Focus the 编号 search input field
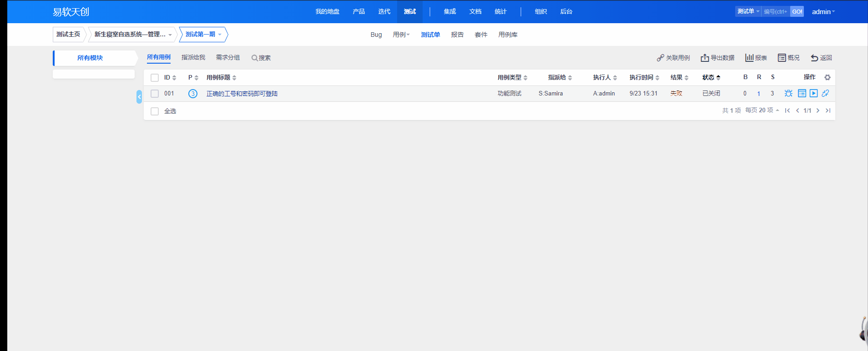 [776, 11]
